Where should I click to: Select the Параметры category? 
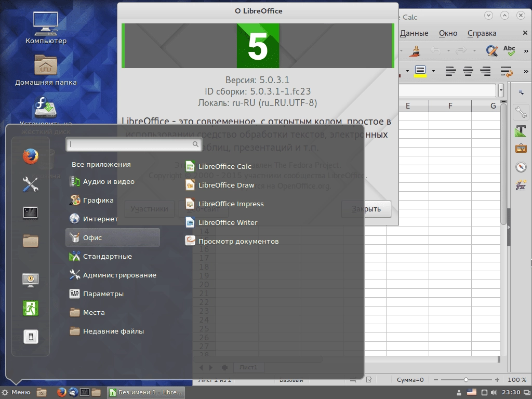(113, 294)
